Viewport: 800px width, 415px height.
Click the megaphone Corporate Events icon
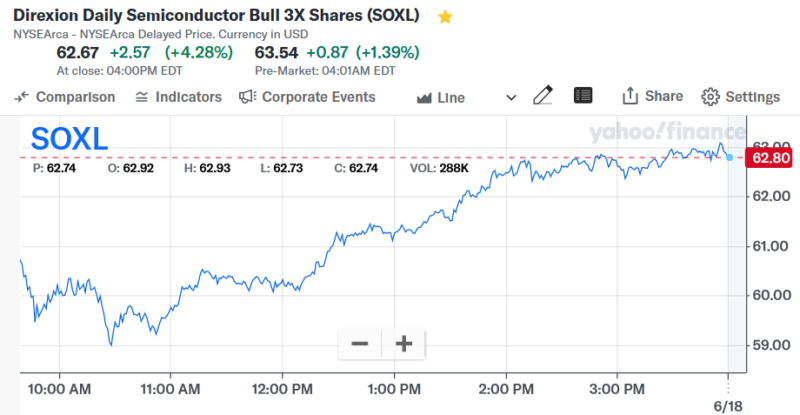248,97
